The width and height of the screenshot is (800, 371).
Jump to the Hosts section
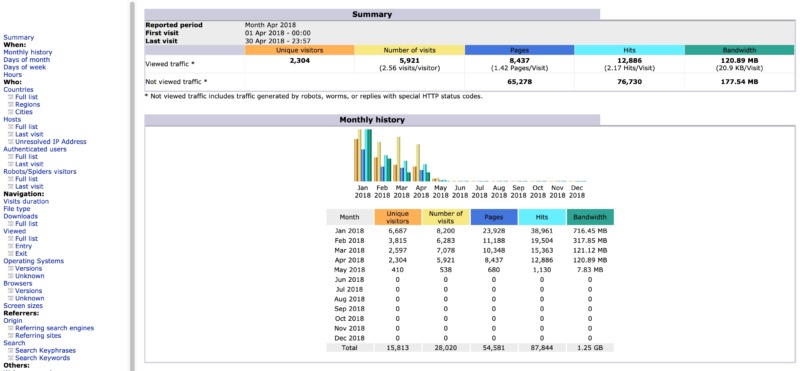[12, 119]
